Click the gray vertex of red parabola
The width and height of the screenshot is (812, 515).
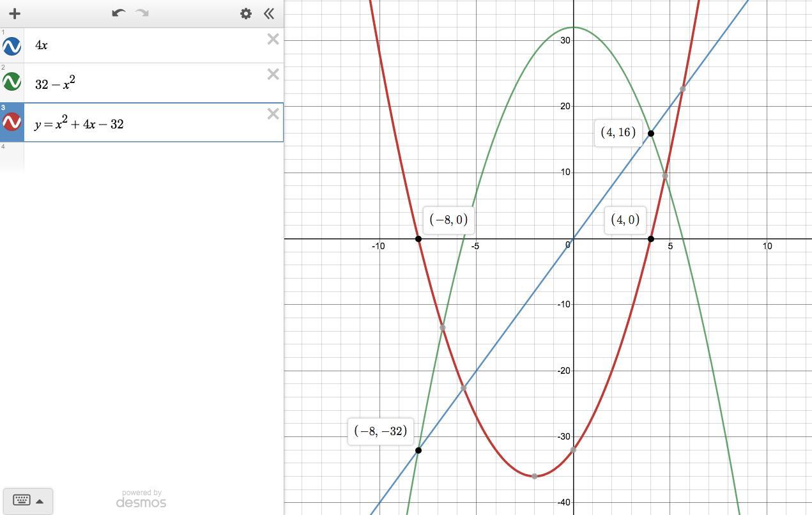[535, 476]
